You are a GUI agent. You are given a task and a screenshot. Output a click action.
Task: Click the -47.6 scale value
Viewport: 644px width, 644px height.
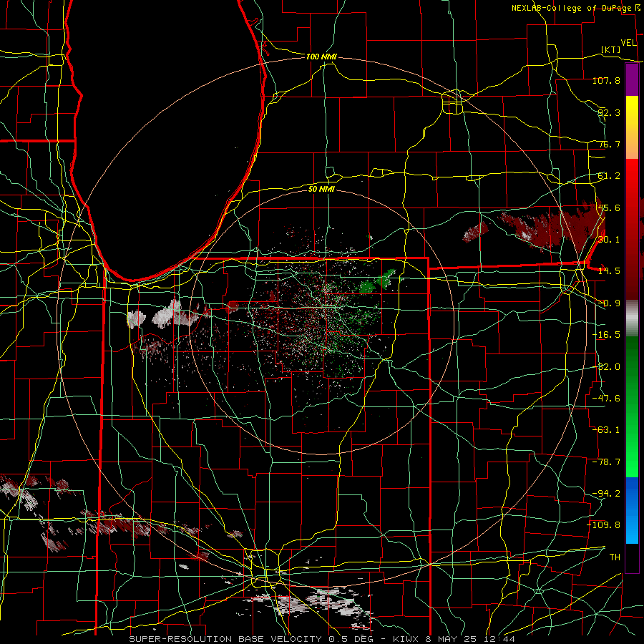(606, 399)
